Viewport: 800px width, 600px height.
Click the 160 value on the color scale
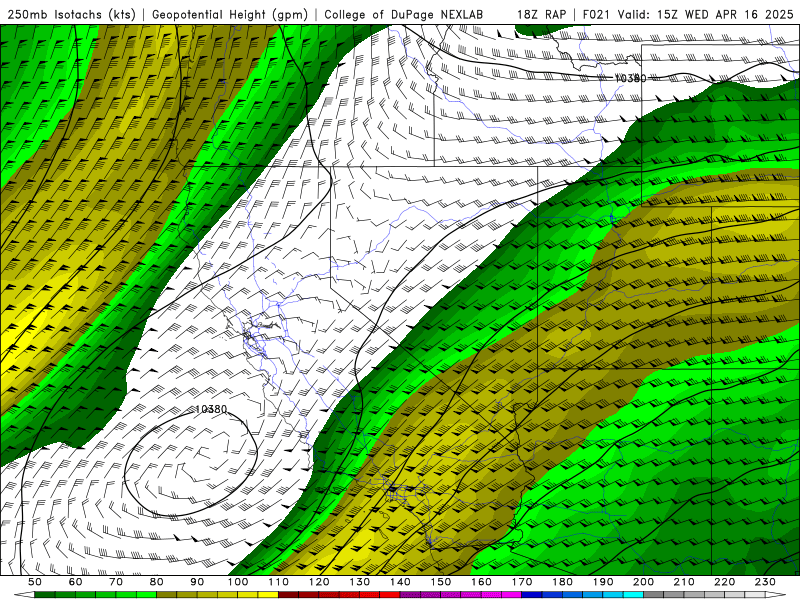[481, 582]
